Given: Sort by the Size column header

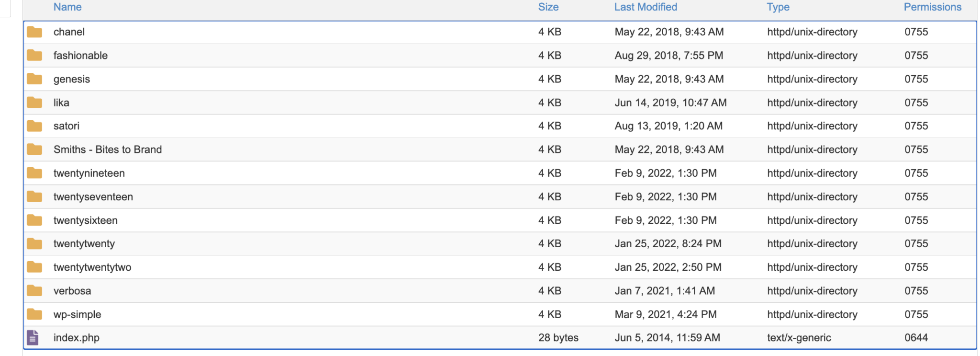Looking at the screenshot, I should pyautogui.click(x=548, y=7).
